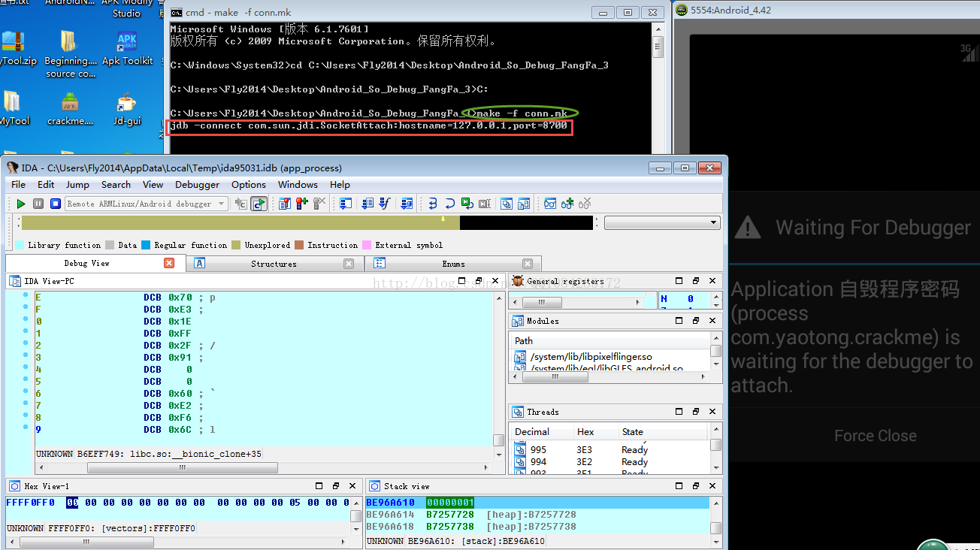Screen dimensions: 980x550
Task: Click the delete breakpoint icon
Action: coord(319,204)
